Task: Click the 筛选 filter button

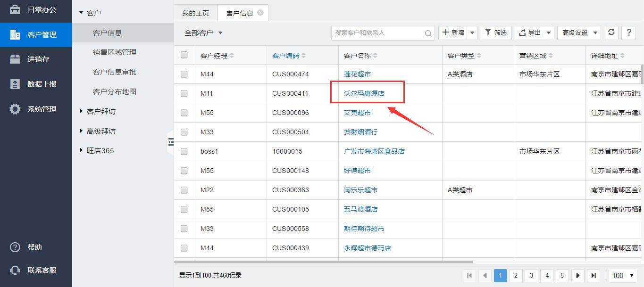Action: click(496, 33)
